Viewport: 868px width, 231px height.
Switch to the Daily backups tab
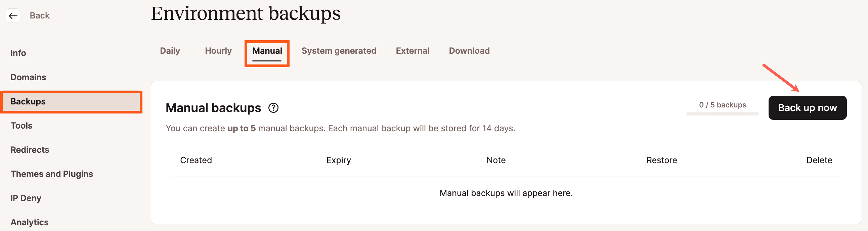pos(170,51)
